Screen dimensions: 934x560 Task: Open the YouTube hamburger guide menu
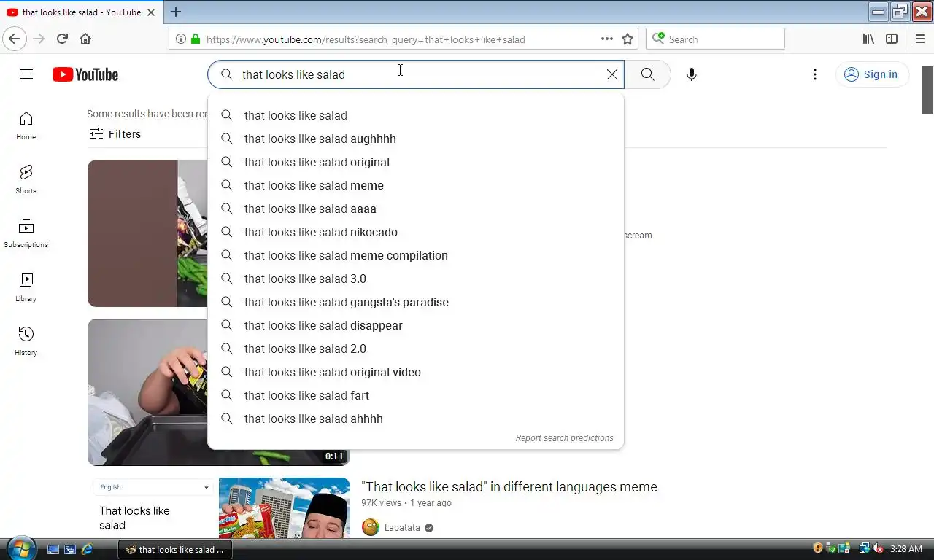click(26, 74)
